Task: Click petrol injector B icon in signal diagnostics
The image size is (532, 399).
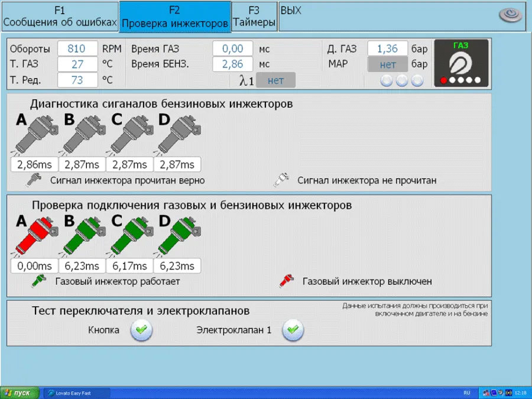Action: [x=83, y=135]
